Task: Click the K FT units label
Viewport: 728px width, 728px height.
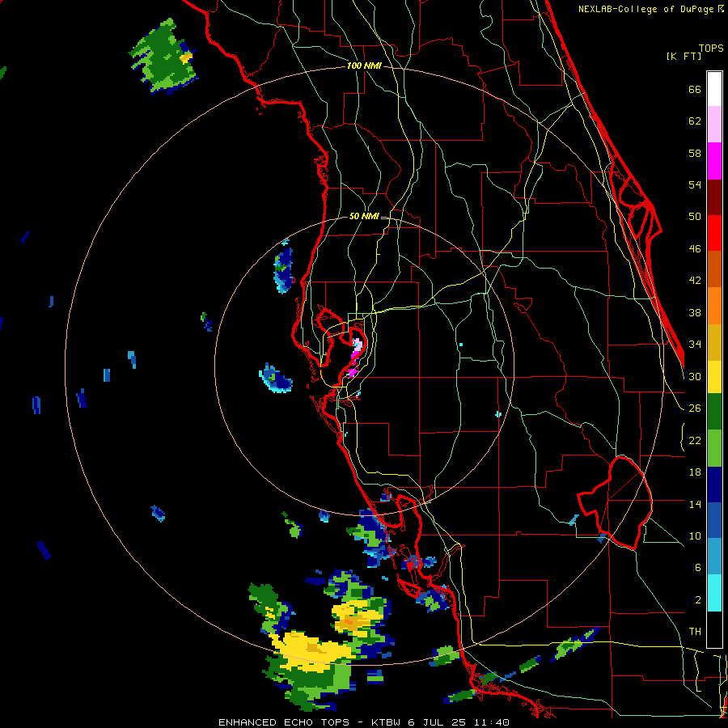Action: pos(684,57)
